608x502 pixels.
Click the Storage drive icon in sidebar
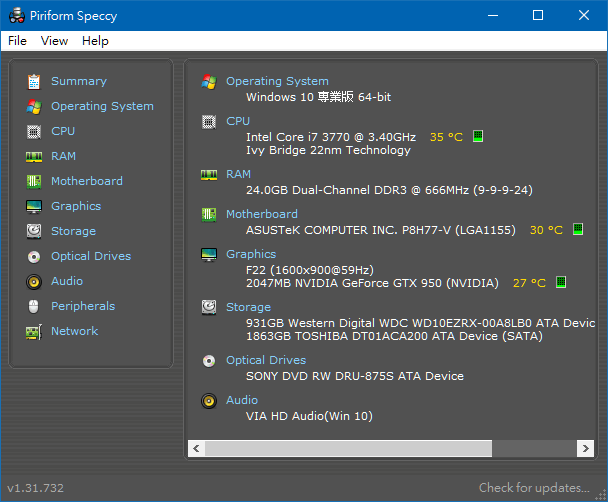coord(34,231)
